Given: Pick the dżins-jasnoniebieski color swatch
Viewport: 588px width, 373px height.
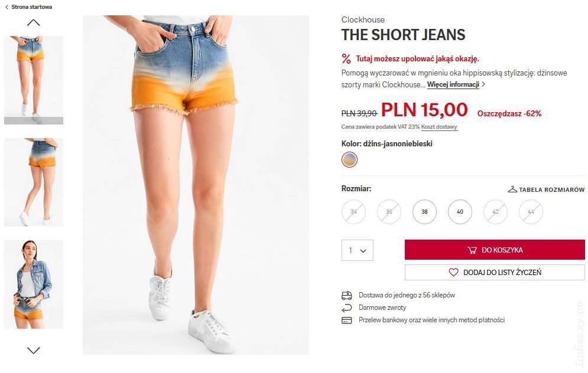Looking at the screenshot, I should point(349,159).
